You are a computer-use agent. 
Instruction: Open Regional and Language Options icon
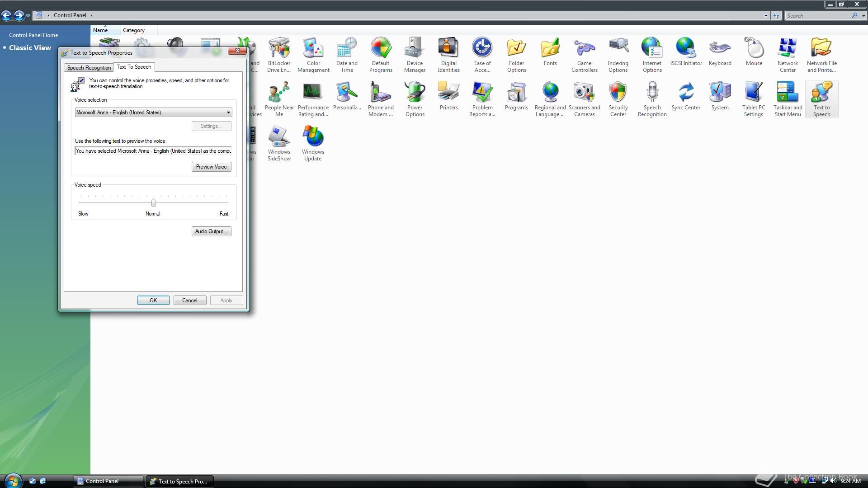pos(550,99)
